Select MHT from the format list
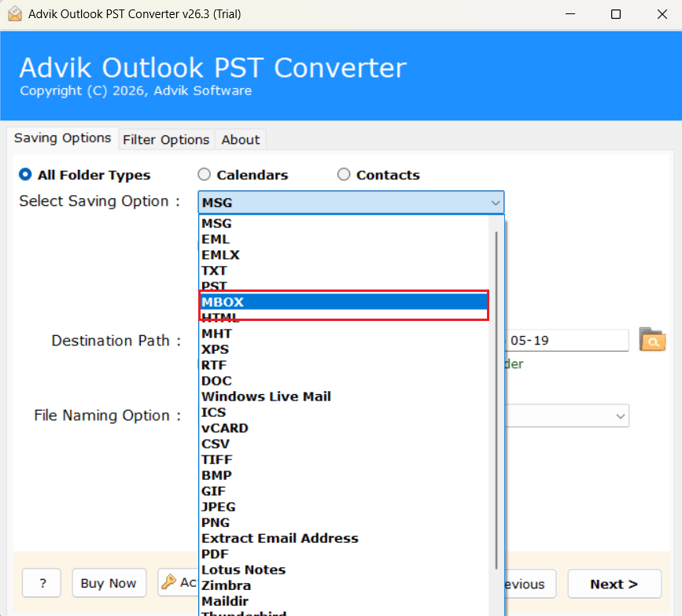682x616 pixels. click(x=344, y=334)
